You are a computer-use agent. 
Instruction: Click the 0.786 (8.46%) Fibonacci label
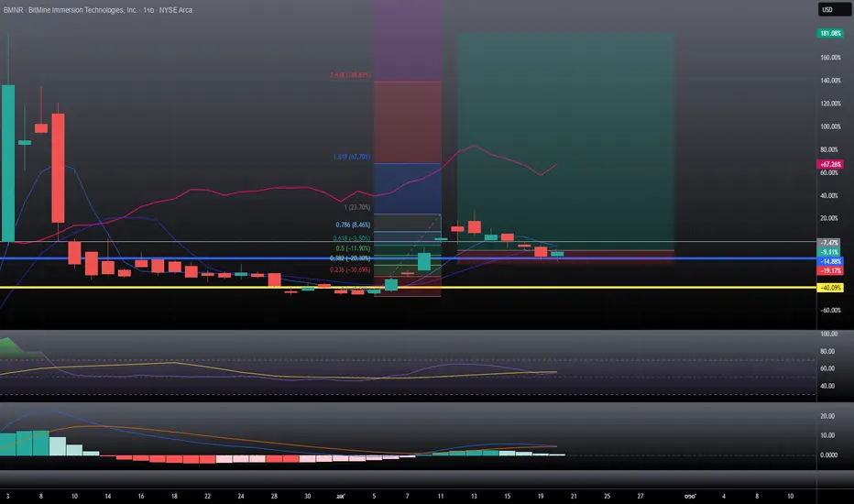[x=353, y=225]
